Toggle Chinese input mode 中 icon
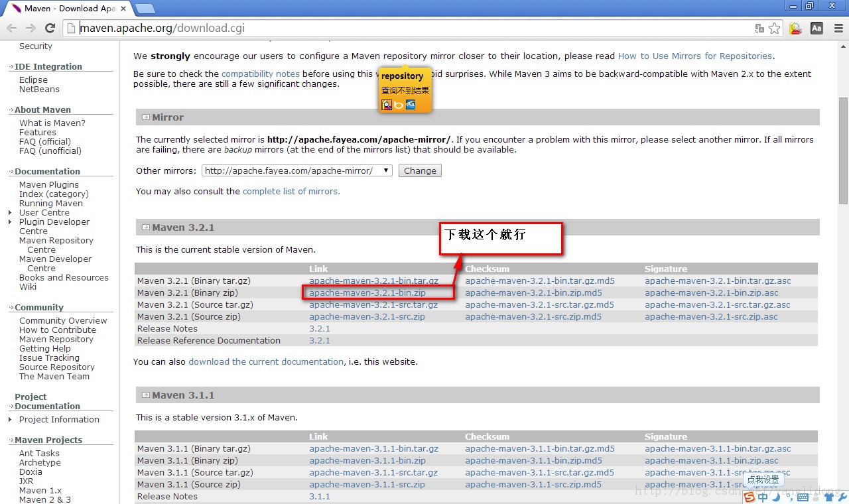Viewport: 849px width, 504px height. coord(763,497)
